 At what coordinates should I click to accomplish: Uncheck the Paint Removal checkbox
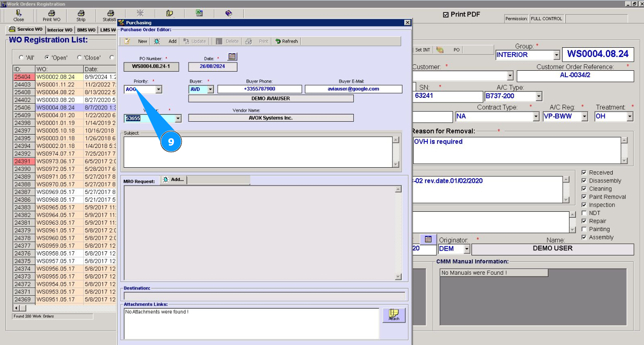(584, 197)
